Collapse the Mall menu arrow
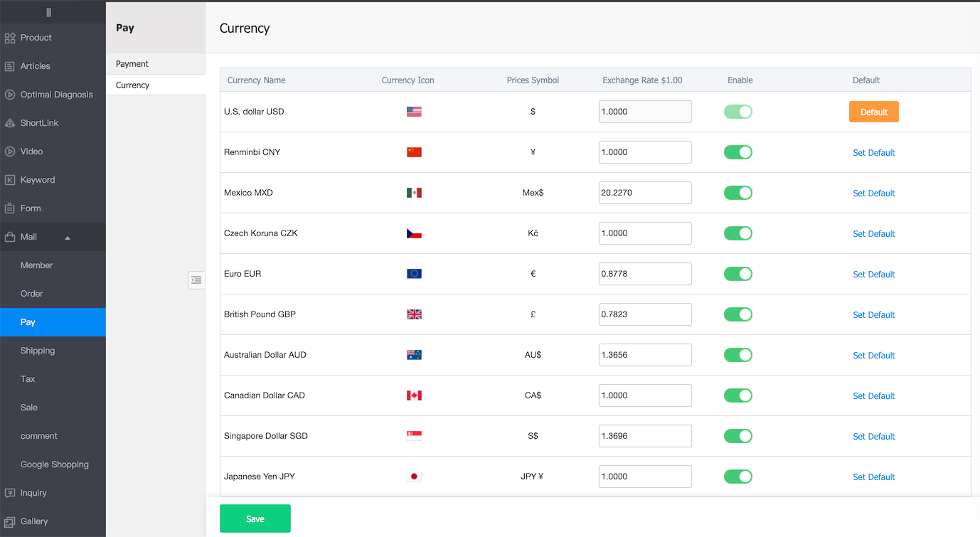Screen dimensions: 980x537 point(68,238)
